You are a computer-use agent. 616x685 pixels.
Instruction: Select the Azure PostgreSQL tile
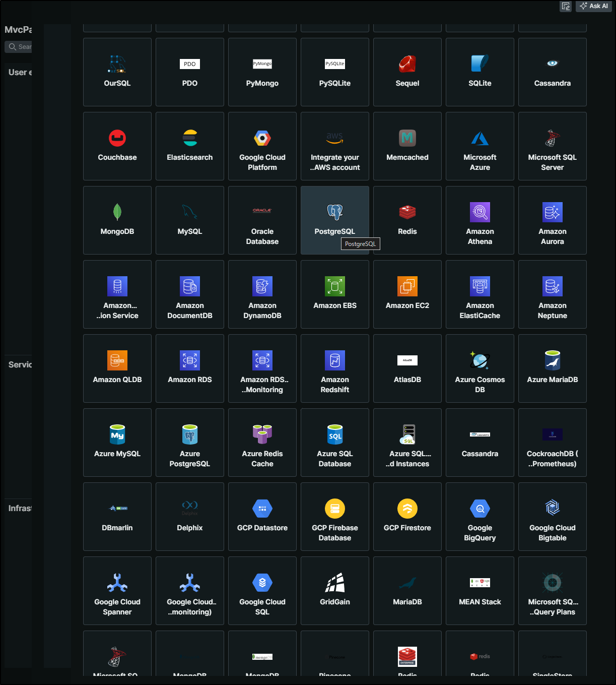pyautogui.click(x=190, y=443)
